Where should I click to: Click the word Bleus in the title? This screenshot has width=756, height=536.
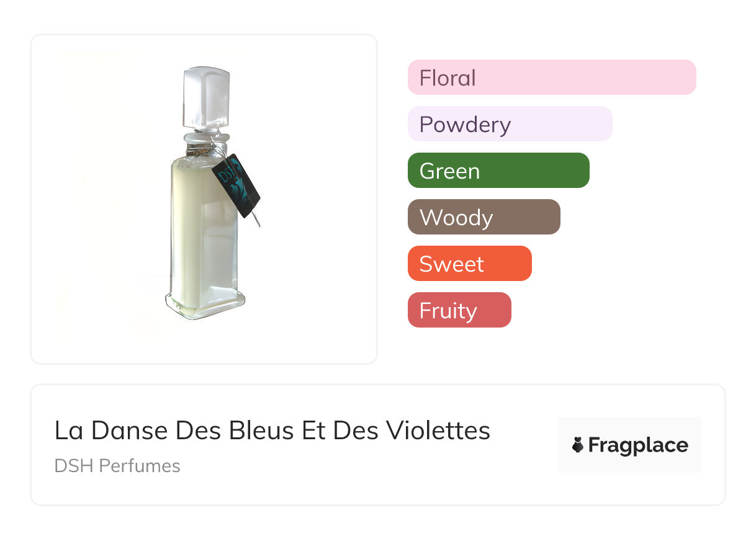point(261,431)
